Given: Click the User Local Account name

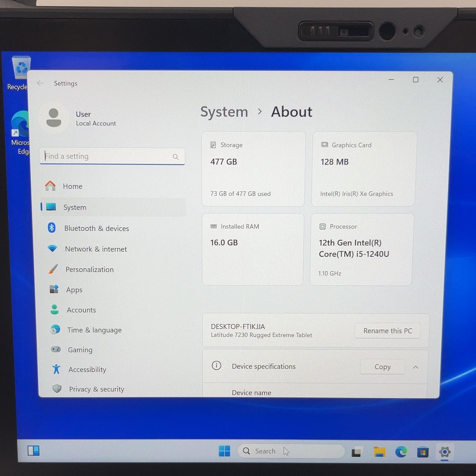Looking at the screenshot, I should pos(96,118).
